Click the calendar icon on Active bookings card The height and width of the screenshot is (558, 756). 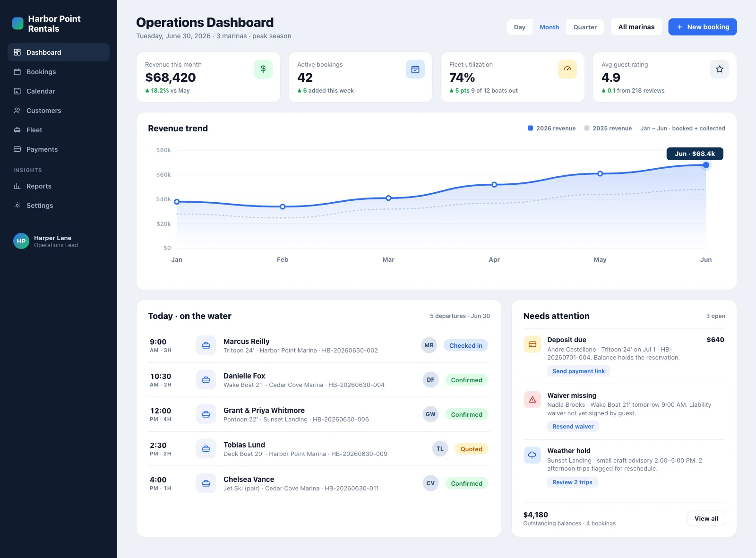[415, 69]
